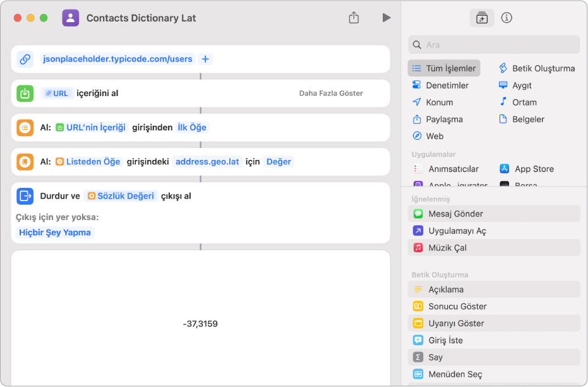Click the Mesaj Gönder green message icon
The width and height of the screenshot is (588, 387).
click(x=418, y=214)
